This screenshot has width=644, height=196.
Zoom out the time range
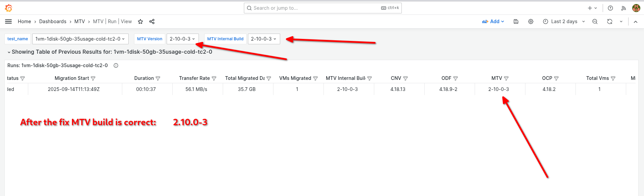[x=595, y=21]
